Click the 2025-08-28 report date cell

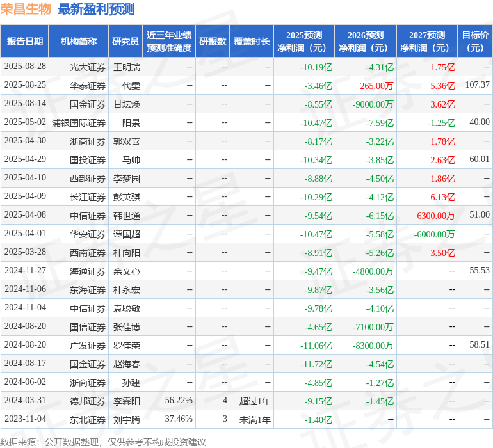click(25, 67)
